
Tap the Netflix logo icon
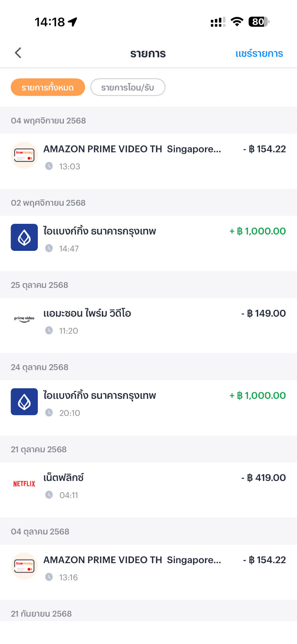24,484
